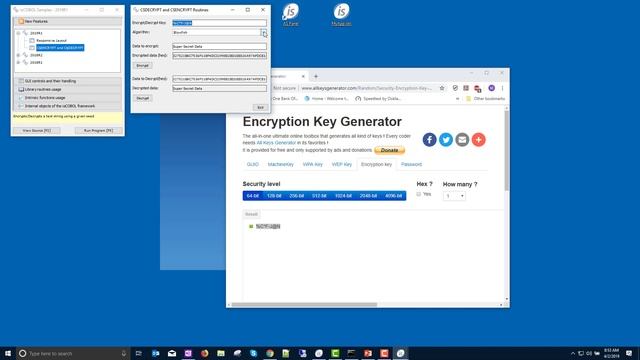Expand Internal objects of isCOBOL framework section
Image resolution: width=640 pixels, height=360 pixels.
tap(68, 106)
